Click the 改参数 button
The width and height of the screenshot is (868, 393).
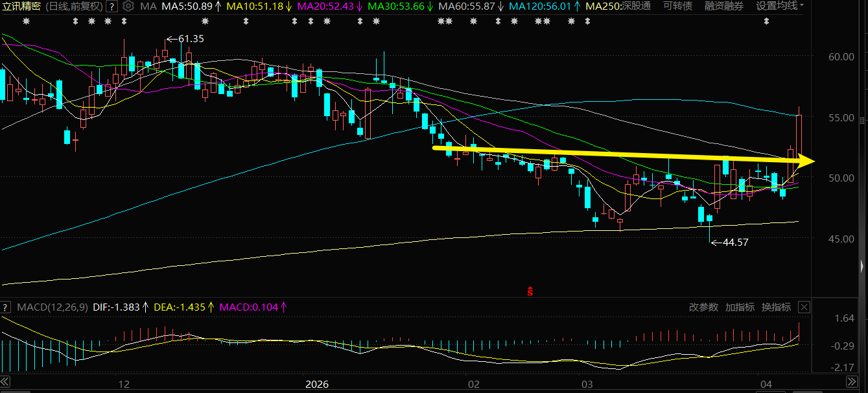[x=703, y=307]
